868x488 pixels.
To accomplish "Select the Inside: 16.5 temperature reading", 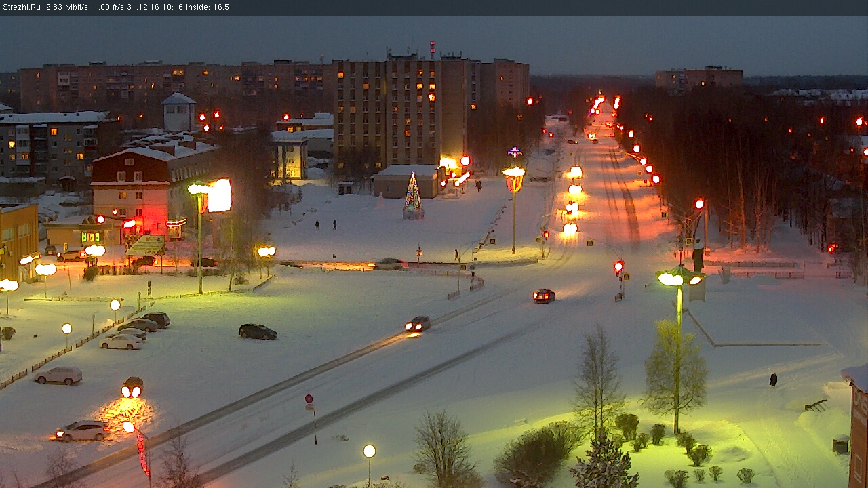I will click(x=208, y=7).
